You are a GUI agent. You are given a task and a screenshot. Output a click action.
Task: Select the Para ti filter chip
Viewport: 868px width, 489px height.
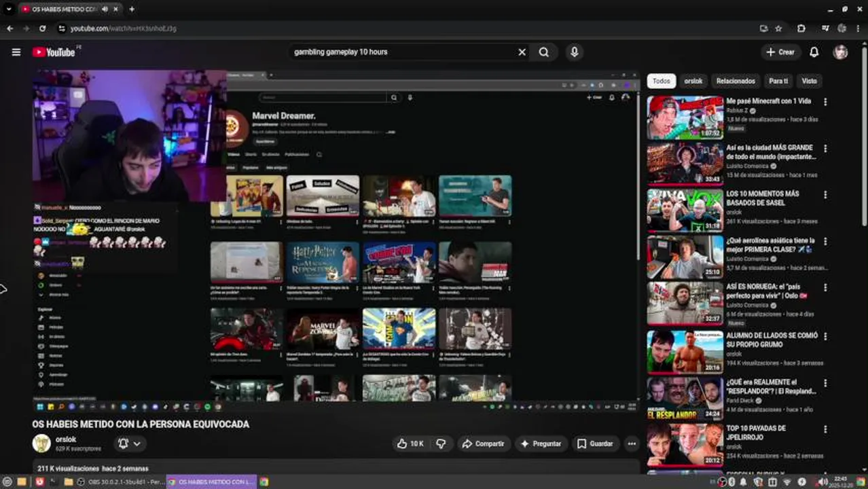tap(778, 81)
